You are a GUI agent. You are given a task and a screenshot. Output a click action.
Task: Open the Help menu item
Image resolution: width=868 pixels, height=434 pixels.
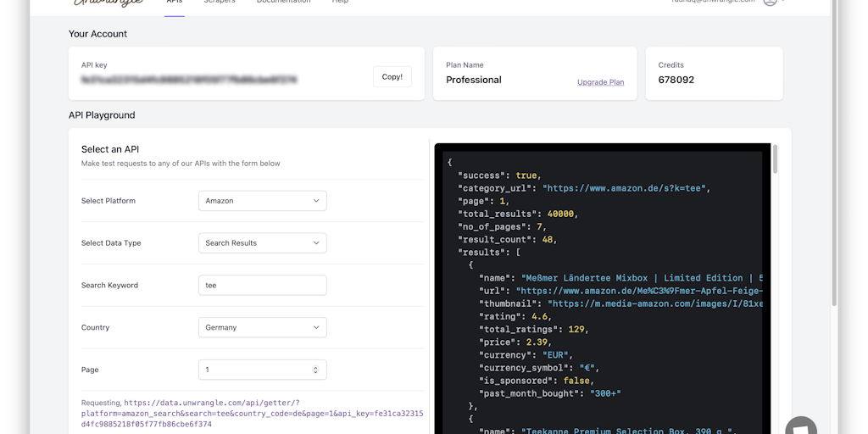click(340, 3)
